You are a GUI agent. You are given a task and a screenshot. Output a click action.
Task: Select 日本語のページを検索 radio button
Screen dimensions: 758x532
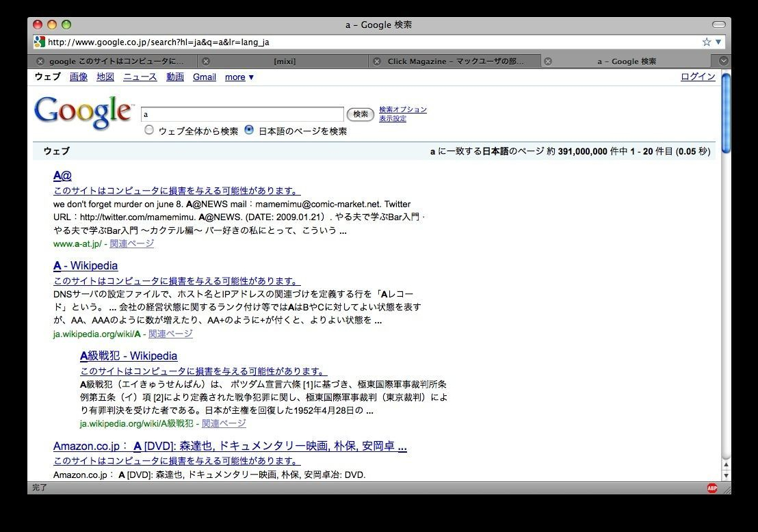click(x=249, y=130)
